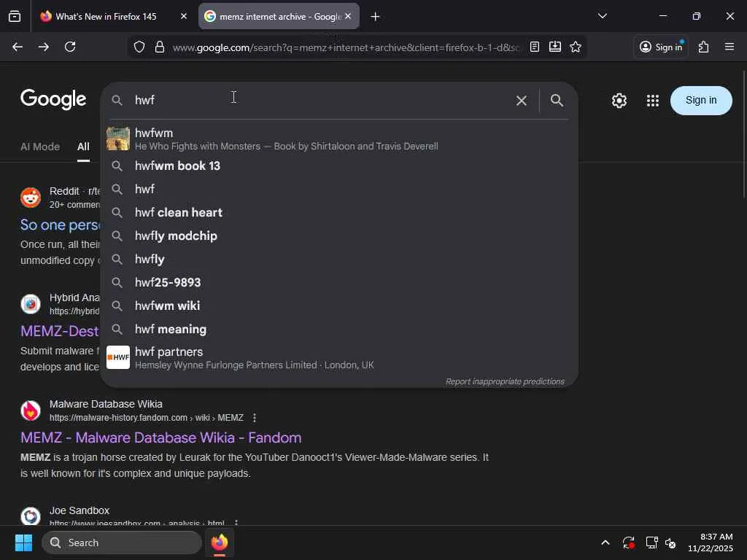747x560 pixels.
Task: Open Windows Start menu
Action: [23, 542]
